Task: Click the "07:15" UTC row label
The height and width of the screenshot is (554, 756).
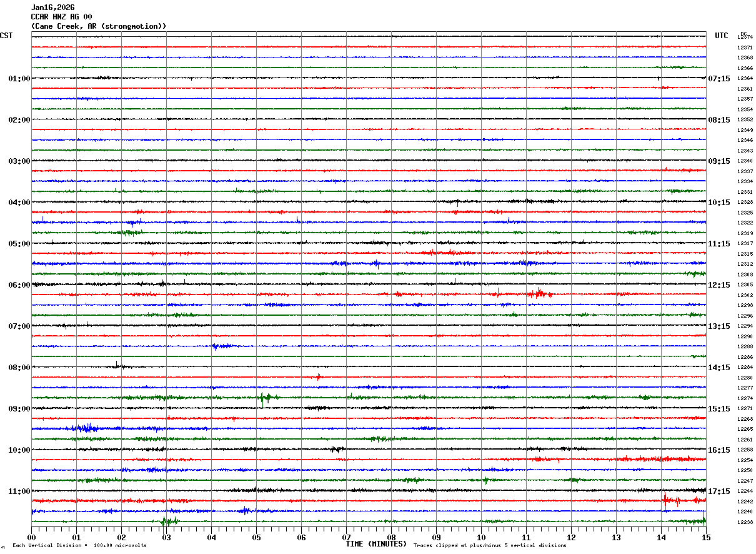Action: pyautogui.click(x=719, y=79)
